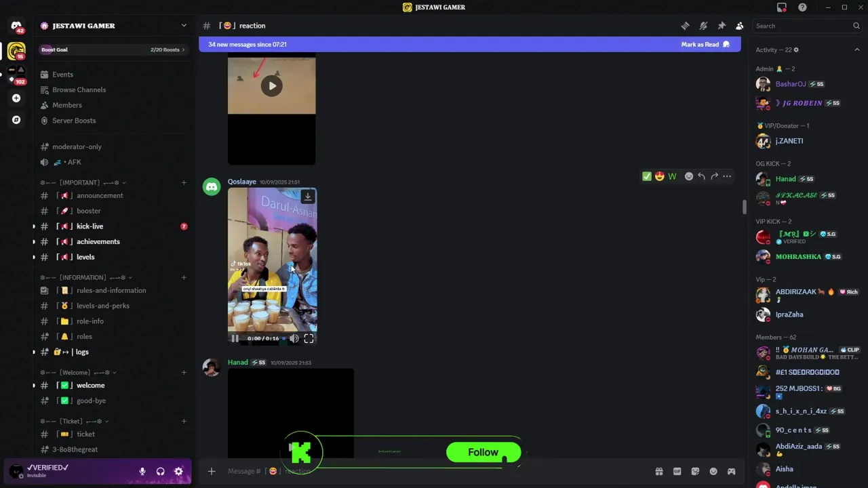Show Pinned Messages with the pin icon

(x=722, y=26)
